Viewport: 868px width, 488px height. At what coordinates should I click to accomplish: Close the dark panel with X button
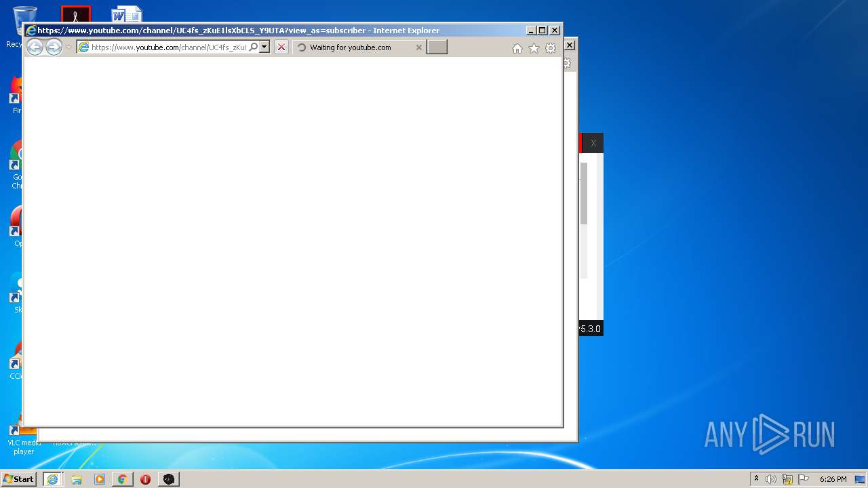(593, 143)
